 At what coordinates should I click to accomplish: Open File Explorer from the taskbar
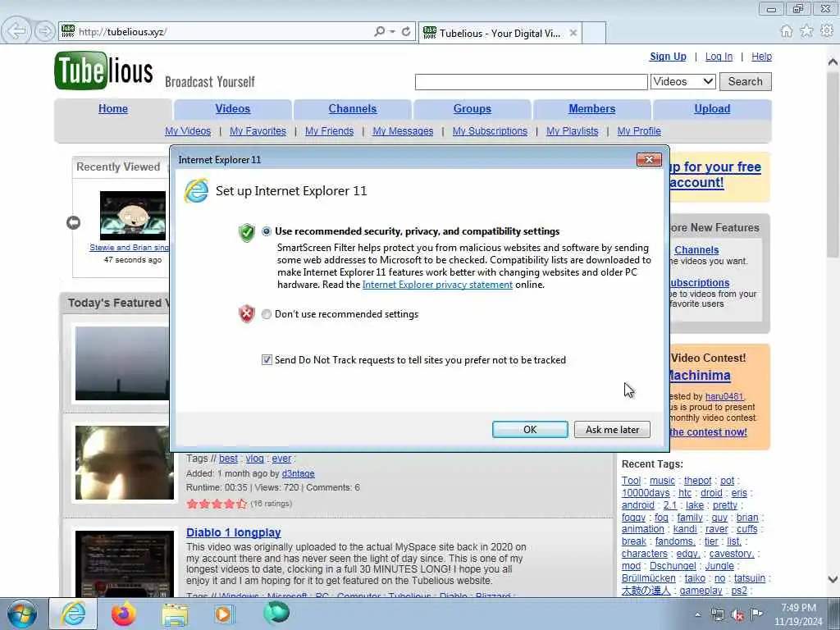point(175,614)
